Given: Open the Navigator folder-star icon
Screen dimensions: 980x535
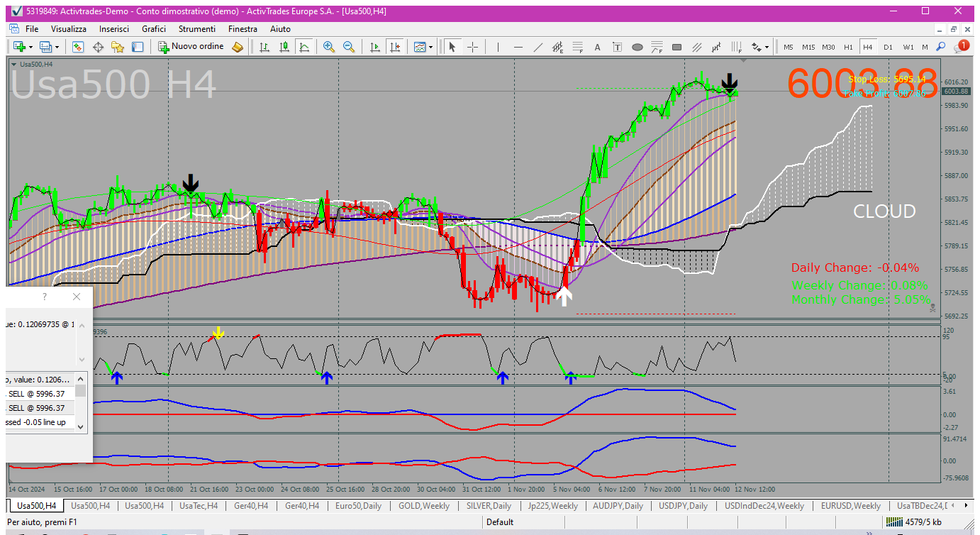Looking at the screenshot, I should 118,47.
